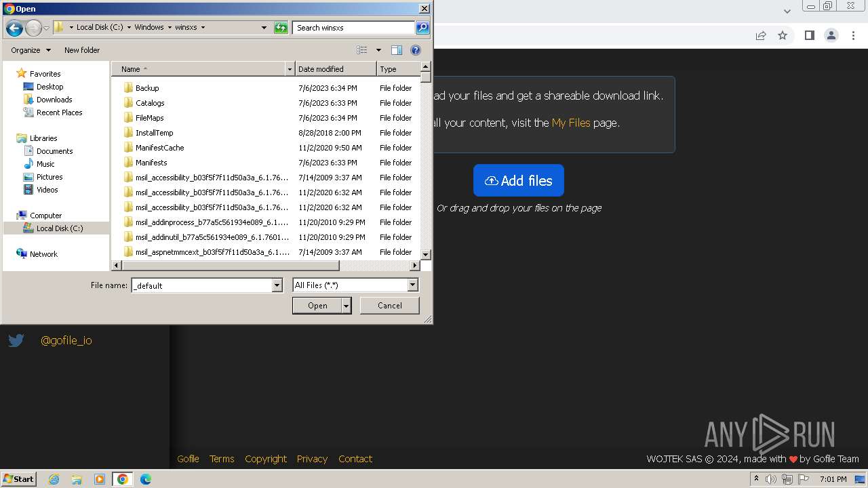
Task: Open the Terms footer link
Action: coord(222,459)
